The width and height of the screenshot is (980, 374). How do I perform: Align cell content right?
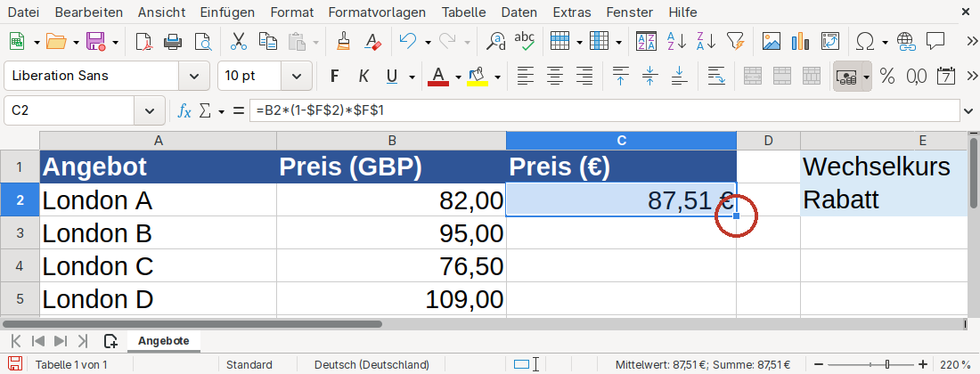click(x=584, y=77)
